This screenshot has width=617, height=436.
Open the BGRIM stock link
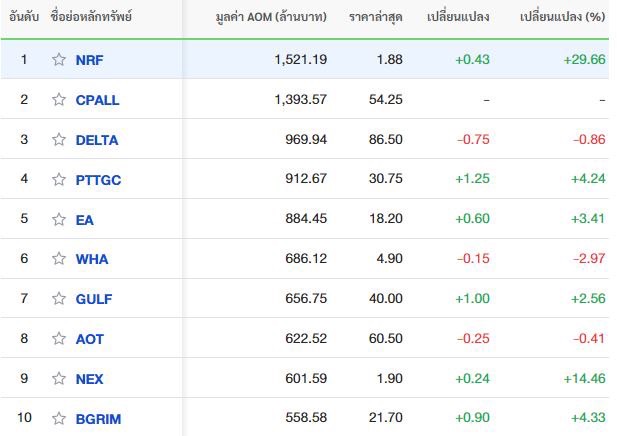[x=98, y=419]
